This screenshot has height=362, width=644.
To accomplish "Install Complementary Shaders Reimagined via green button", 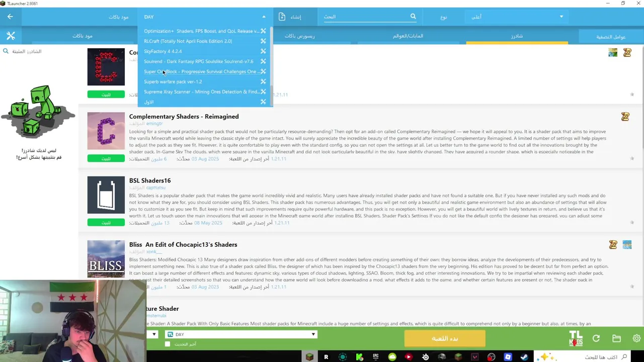I will click(x=106, y=158).
